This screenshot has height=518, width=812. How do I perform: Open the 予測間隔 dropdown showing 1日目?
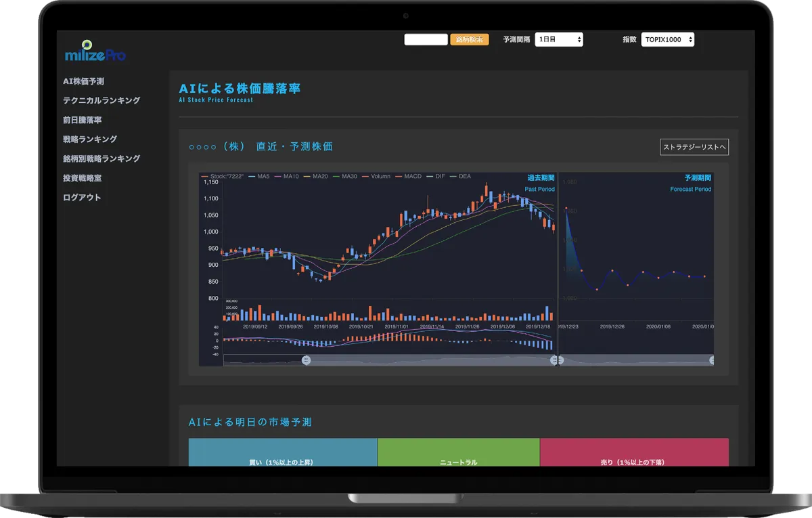tap(559, 40)
